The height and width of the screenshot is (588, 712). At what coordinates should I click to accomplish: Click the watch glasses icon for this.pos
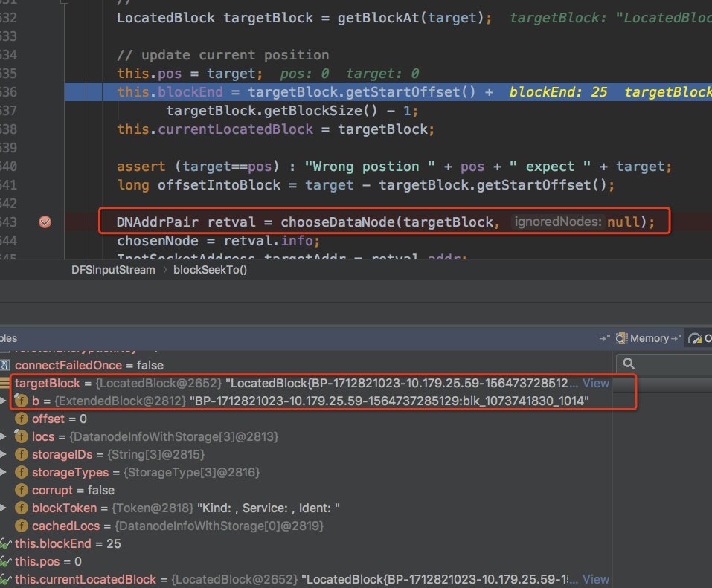pyautogui.click(x=5, y=562)
